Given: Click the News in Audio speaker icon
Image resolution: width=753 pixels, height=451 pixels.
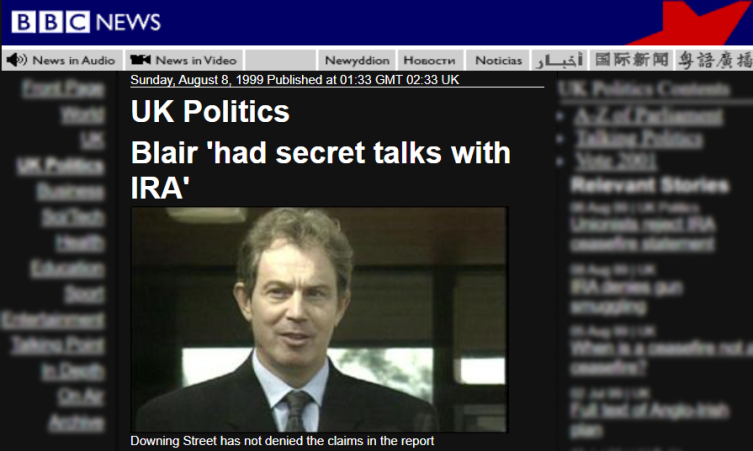Looking at the screenshot, I should tap(16, 60).
